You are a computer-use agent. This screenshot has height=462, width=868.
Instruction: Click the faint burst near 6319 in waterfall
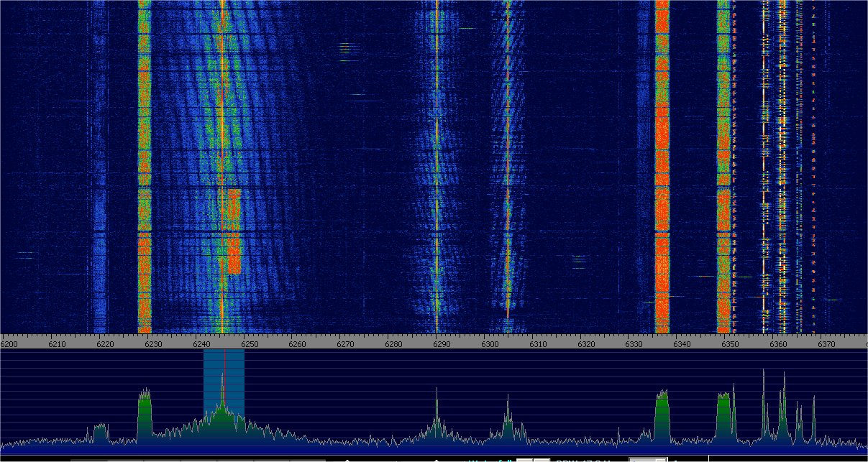(579, 258)
